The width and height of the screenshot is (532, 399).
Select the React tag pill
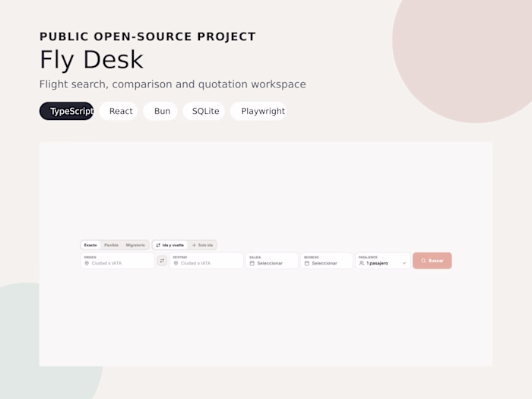point(119,111)
